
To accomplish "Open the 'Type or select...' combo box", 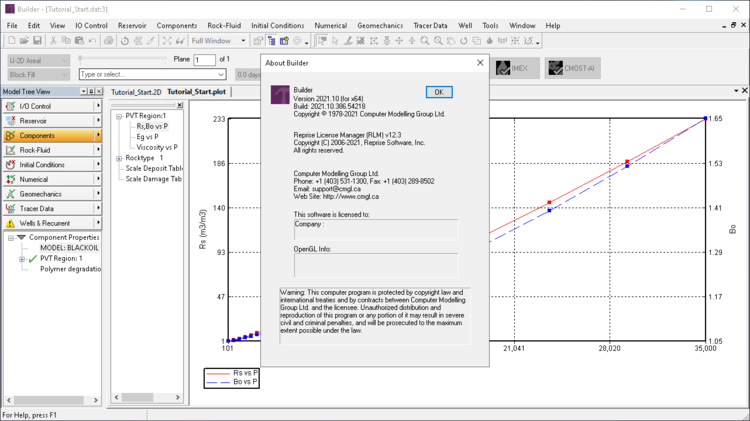I will point(221,74).
